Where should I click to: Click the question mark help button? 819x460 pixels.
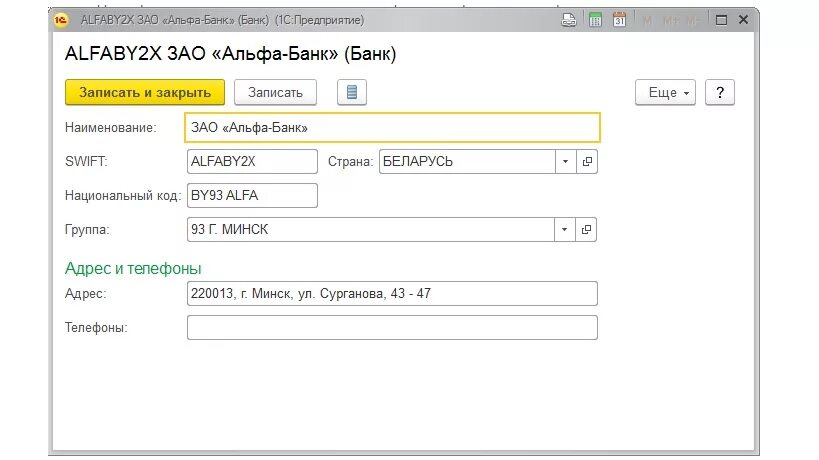(720, 92)
